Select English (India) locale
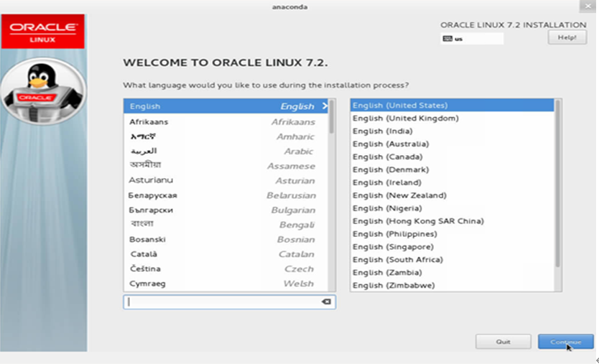 pyautogui.click(x=452, y=131)
